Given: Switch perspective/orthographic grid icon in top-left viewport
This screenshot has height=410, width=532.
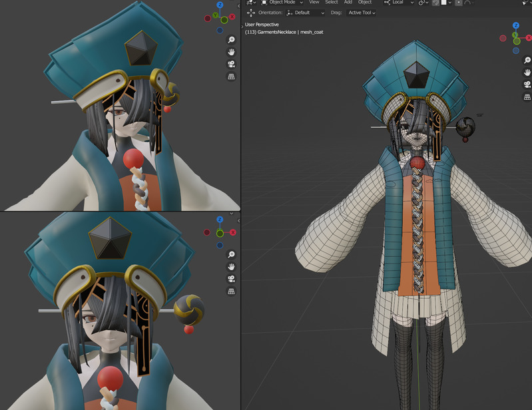Looking at the screenshot, I should point(231,77).
